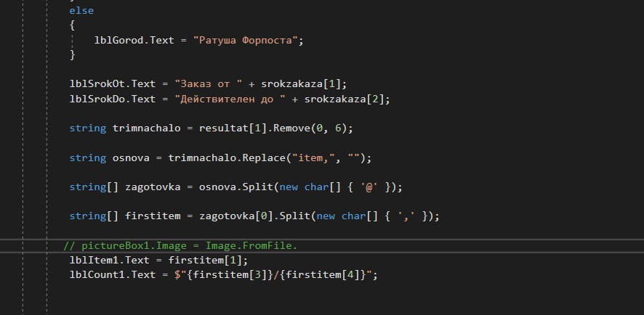
Task: Click lblCount1.Text identifier
Action: point(113,274)
